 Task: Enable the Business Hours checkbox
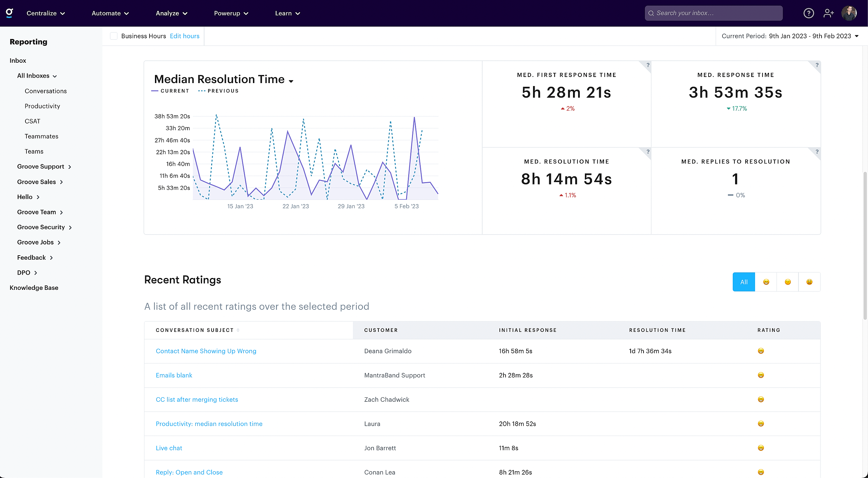(114, 36)
